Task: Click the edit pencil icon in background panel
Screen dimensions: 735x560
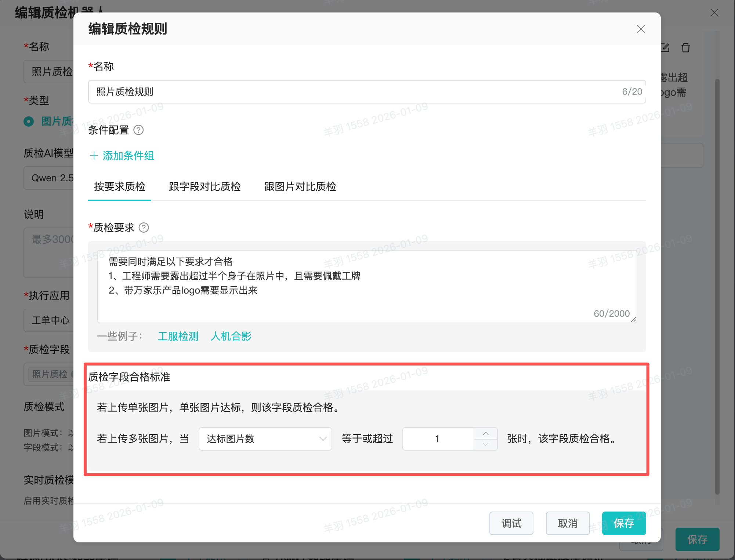Action: tap(665, 48)
